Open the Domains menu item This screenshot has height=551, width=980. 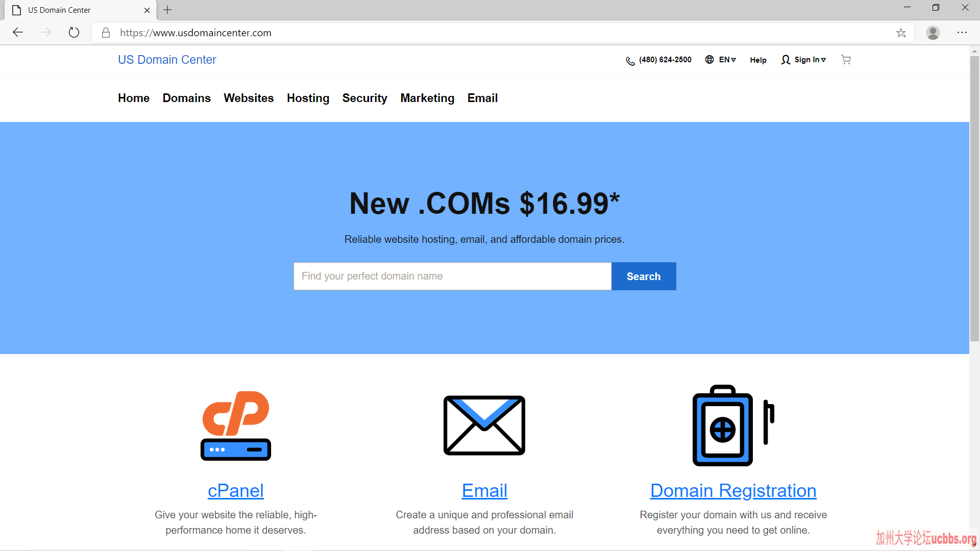click(186, 98)
